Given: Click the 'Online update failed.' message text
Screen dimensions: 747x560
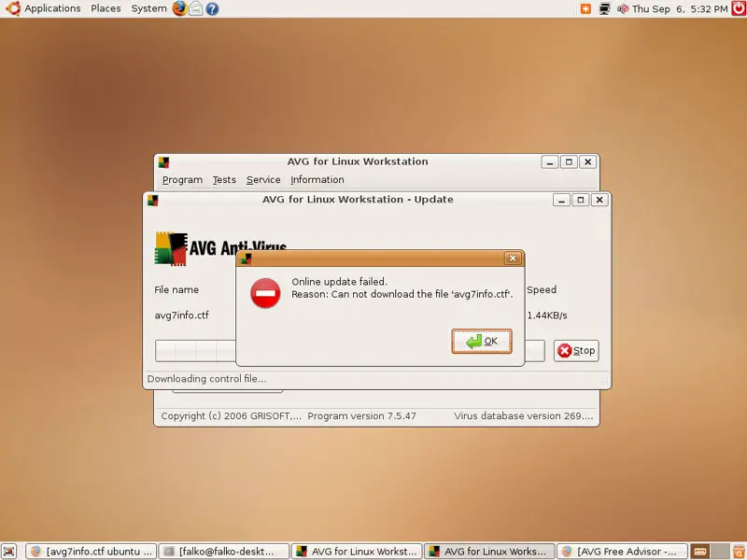Looking at the screenshot, I should point(339,282).
